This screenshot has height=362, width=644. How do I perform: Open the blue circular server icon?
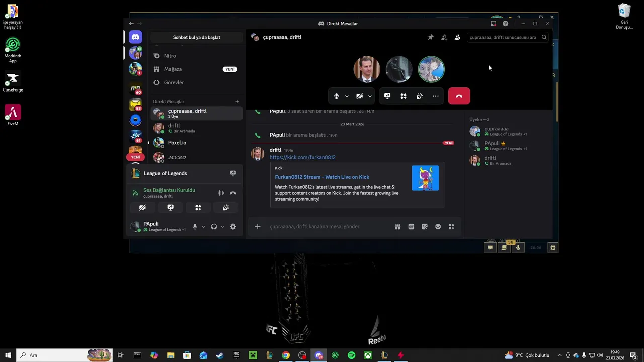pos(135,120)
